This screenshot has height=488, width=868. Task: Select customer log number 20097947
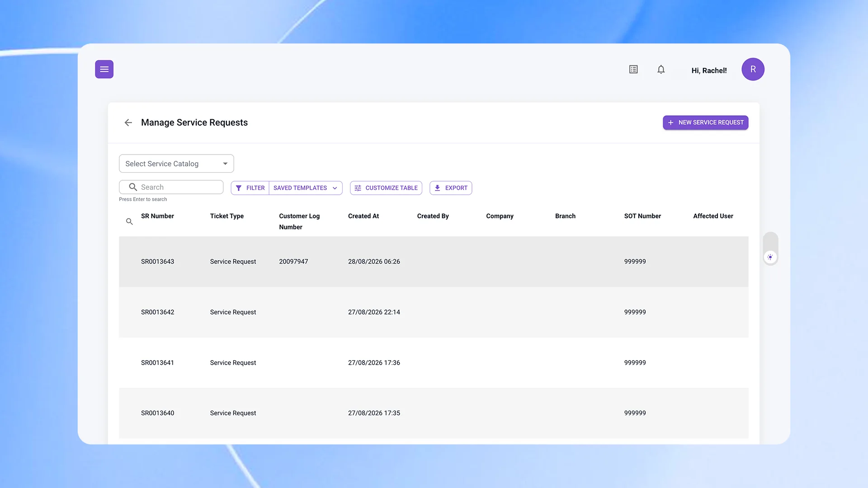[293, 262]
